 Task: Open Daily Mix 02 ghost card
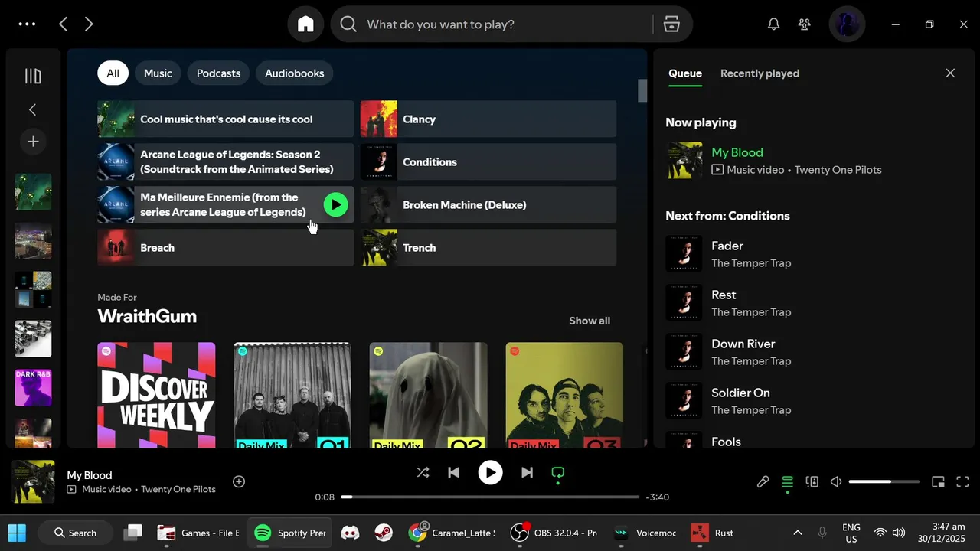click(429, 395)
